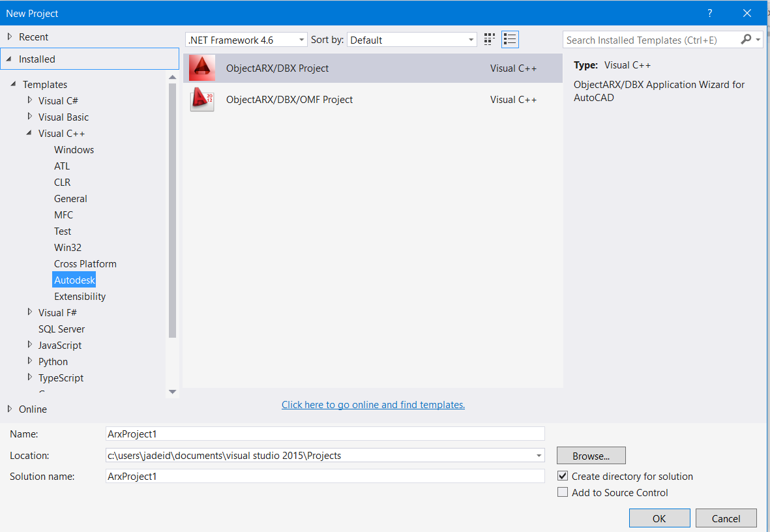Select the ObjectARX/DBX/OMF Project template

coord(288,100)
